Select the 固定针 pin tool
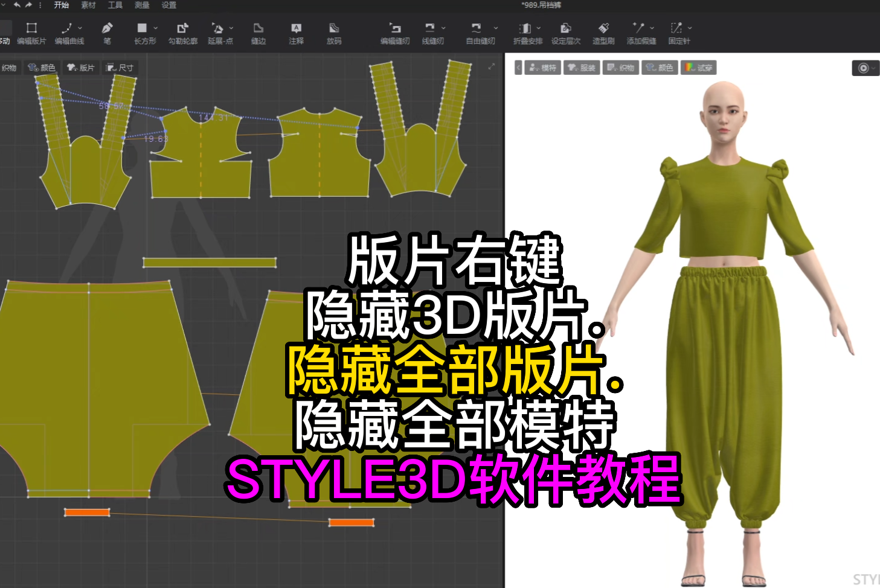This screenshot has height=588, width=880. [x=678, y=33]
